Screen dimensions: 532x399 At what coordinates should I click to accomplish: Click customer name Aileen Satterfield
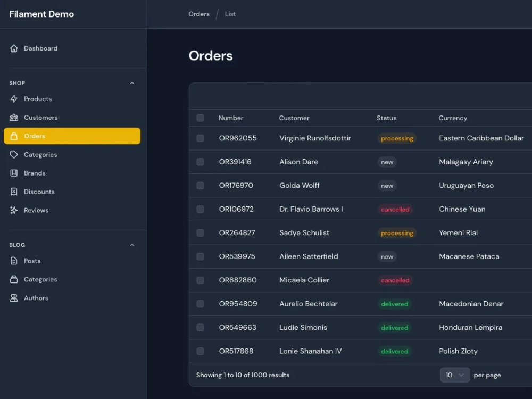click(x=309, y=256)
